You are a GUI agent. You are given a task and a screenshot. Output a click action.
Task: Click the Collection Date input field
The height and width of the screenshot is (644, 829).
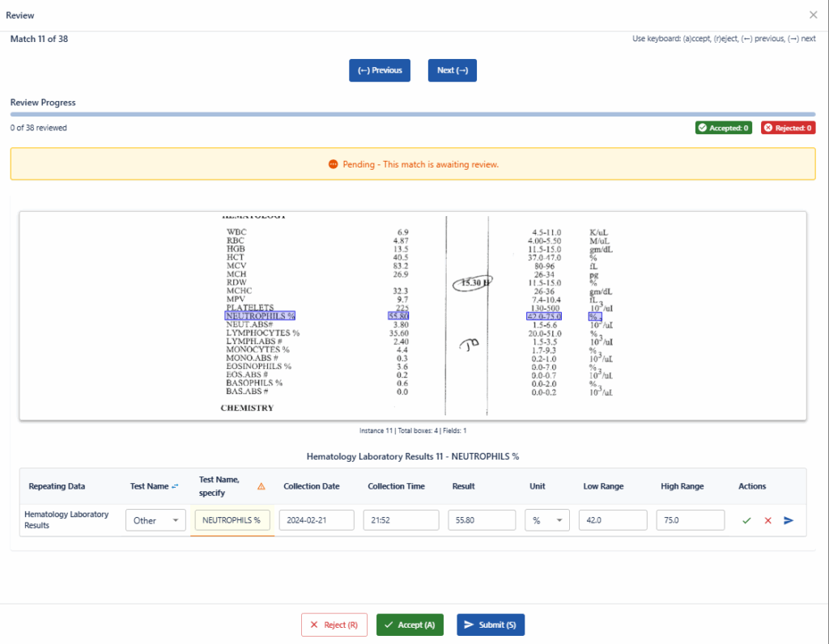tap(317, 520)
